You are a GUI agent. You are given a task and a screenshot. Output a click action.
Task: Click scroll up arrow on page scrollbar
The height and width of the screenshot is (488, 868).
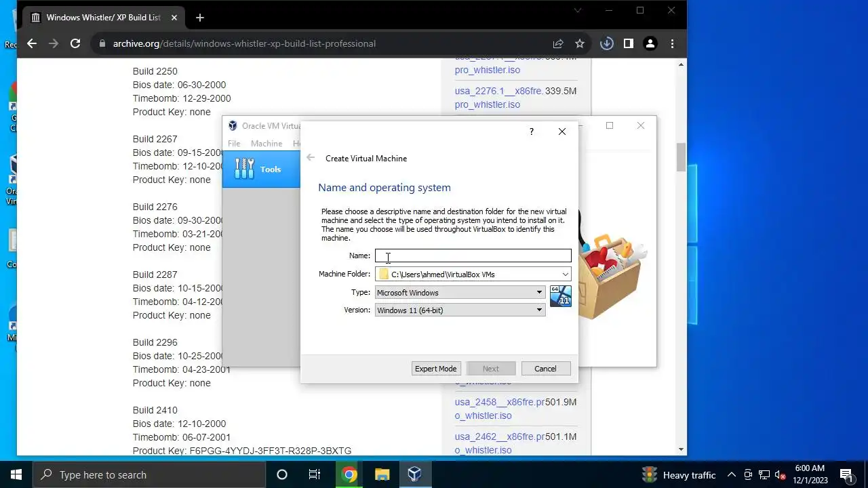(681, 64)
